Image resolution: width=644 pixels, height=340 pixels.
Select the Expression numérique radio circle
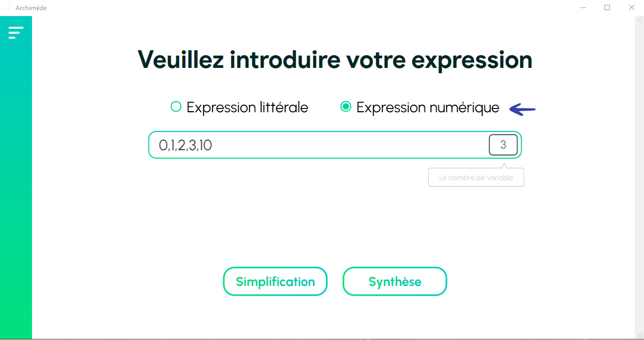pyautogui.click(x=345, y=106)
